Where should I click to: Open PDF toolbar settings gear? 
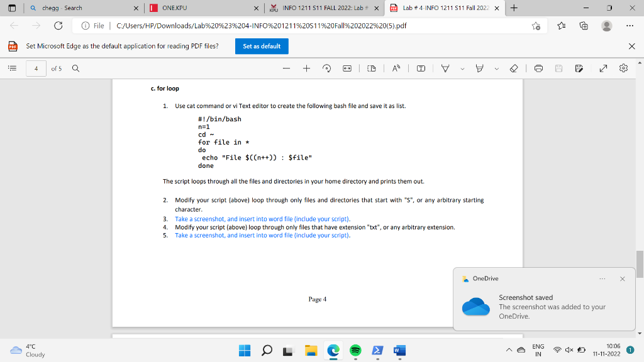tap(623, 69)
